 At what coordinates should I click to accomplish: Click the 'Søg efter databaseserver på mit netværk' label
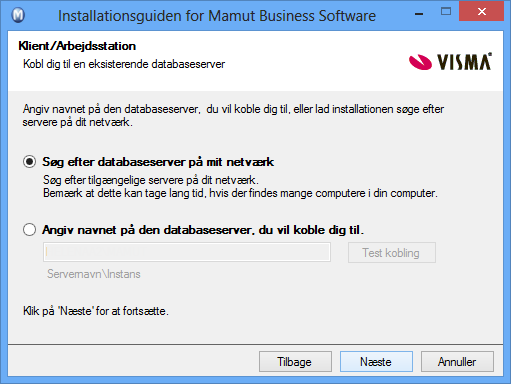click(158, 162)
